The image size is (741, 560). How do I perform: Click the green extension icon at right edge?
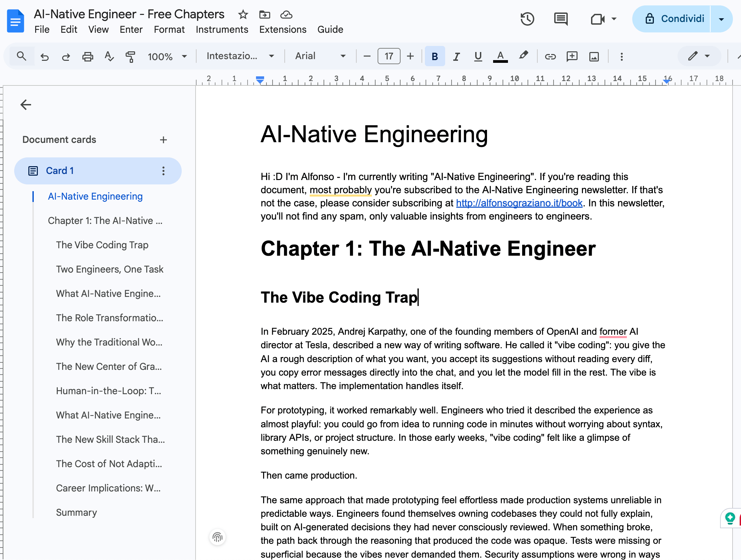(730, 518)
